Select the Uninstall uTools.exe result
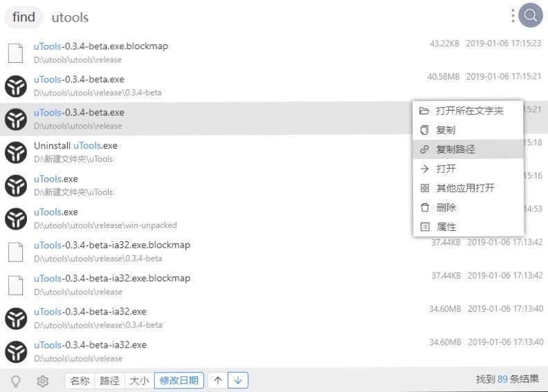Viewport: 548px width, 392px height. click(76, 146)
